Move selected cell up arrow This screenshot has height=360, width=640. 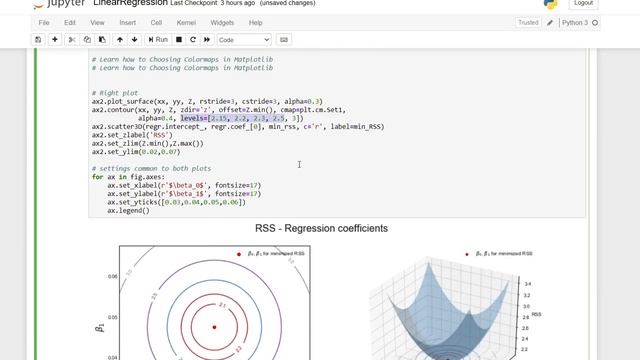pyautogui.click(x=120, y=40)
